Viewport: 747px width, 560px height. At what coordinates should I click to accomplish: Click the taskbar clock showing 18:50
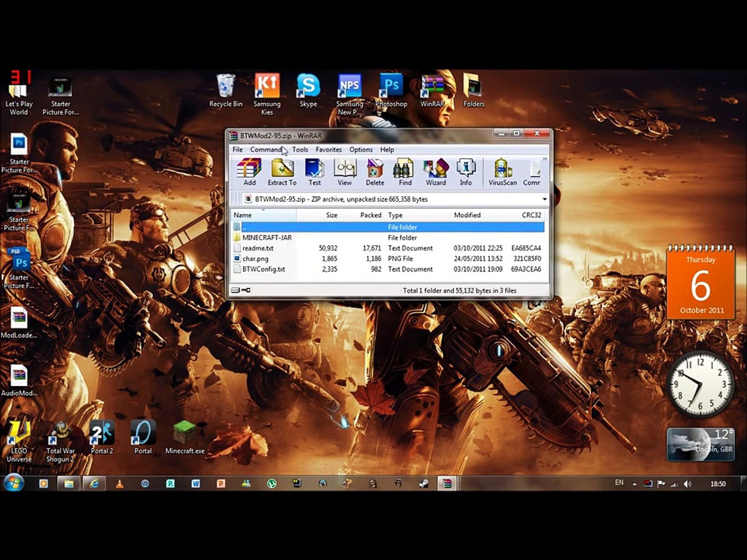(x=718, y=484)
